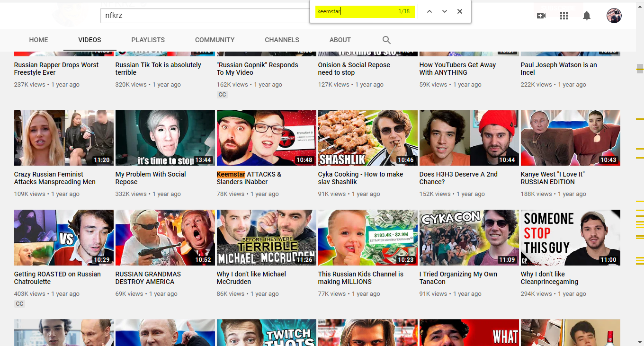
Task: Open the YouTube apps grid icon
Action: click(x=564, y=16)
